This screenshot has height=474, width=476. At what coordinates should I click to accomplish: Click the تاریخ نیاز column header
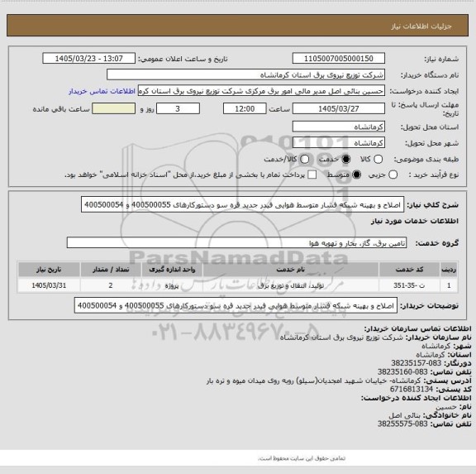49,270
